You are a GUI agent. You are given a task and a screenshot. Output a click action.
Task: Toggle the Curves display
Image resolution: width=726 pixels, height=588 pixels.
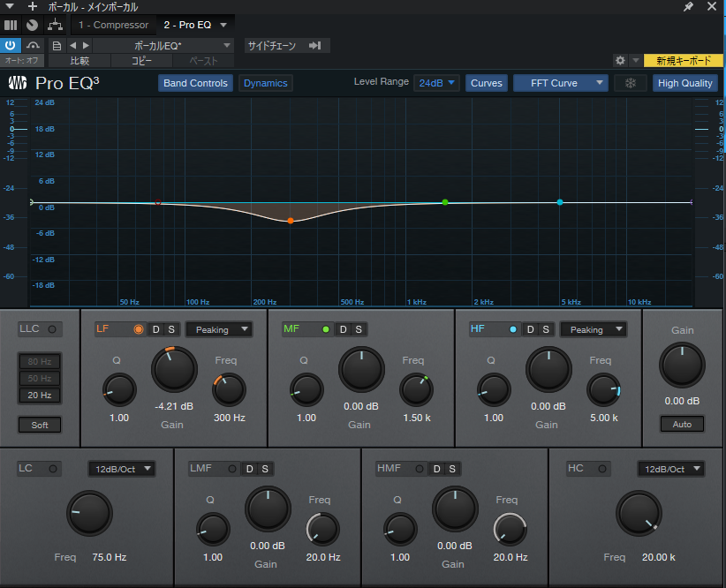[x=487, y=83]
